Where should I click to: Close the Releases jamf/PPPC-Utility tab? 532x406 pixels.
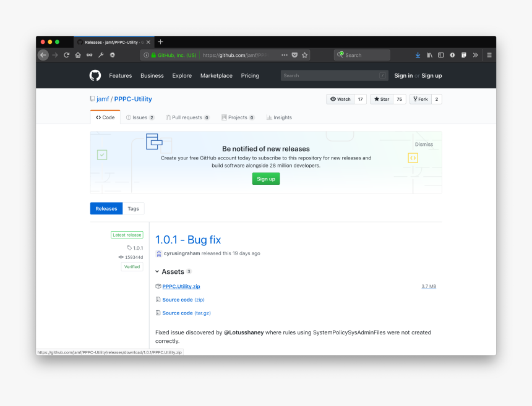coord(148,42)
